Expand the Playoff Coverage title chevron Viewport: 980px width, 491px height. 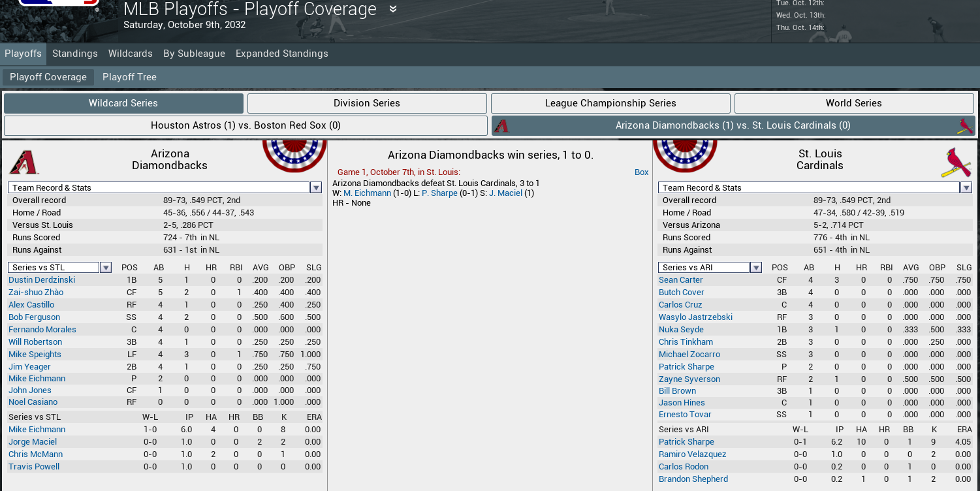(x=393, y=9)
